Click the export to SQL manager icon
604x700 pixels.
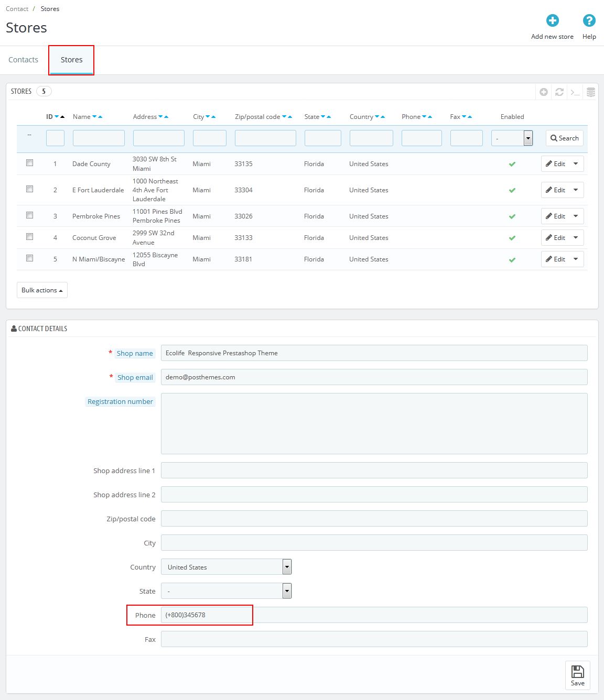pos(591,92)
